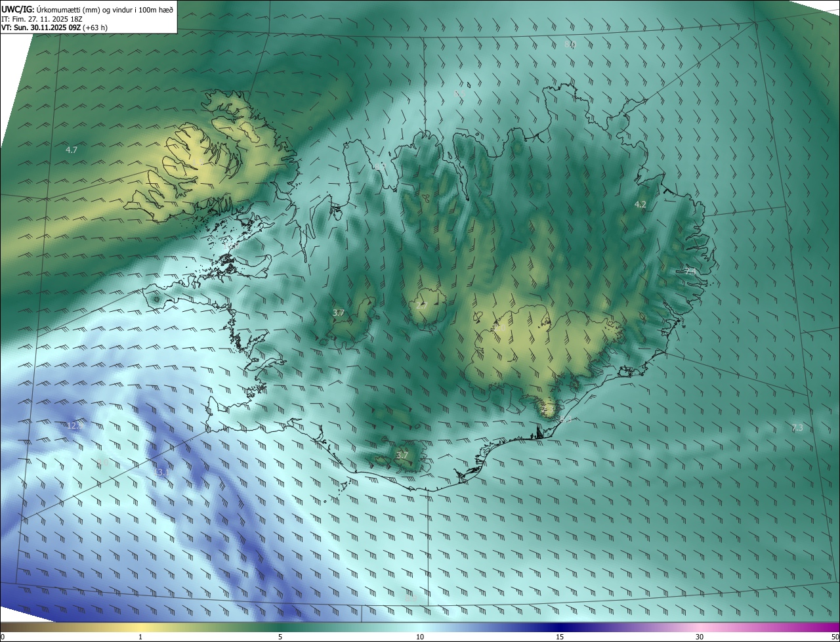This screenshot has height=642, width=840.
Task: Click the colour scale tick labelled 5
Action: coord(280,637)
